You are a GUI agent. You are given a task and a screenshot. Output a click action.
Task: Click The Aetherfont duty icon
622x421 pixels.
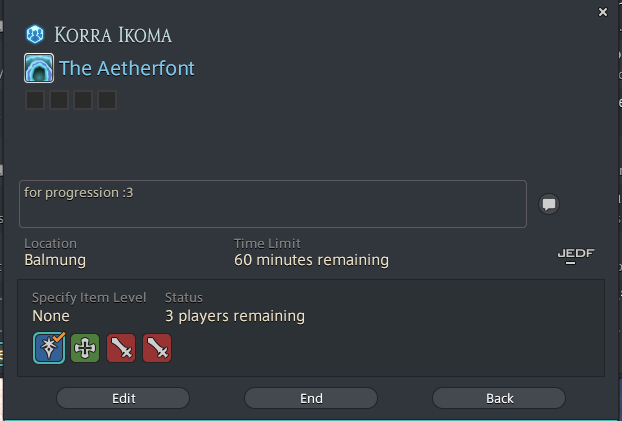pyautogui.click(x=39, y=69)
